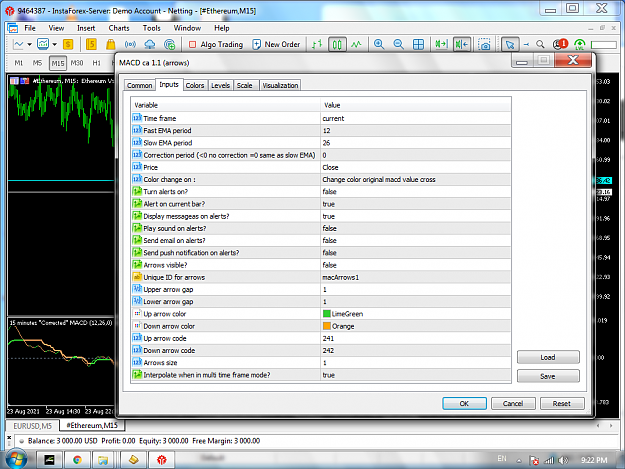Toggle auto scroll to latest bars
Screen dimensions: 625x469
[442, 44]
